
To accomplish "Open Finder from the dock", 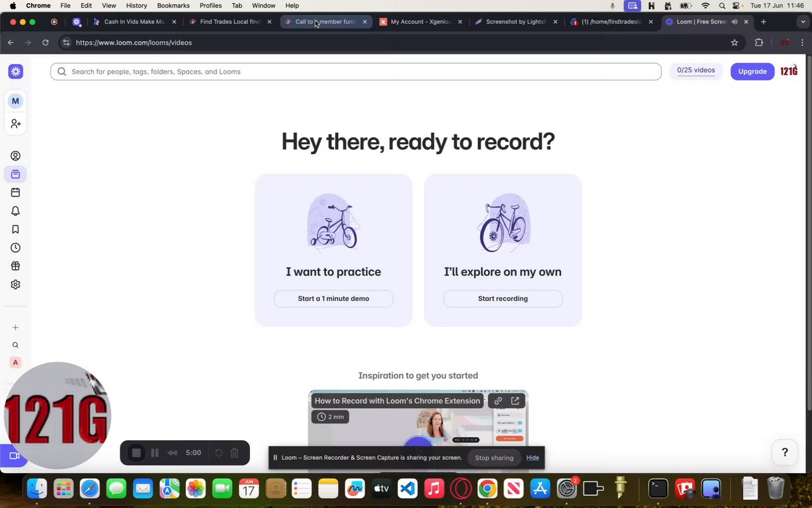I will pyautogui.click(x=37, y=488).
